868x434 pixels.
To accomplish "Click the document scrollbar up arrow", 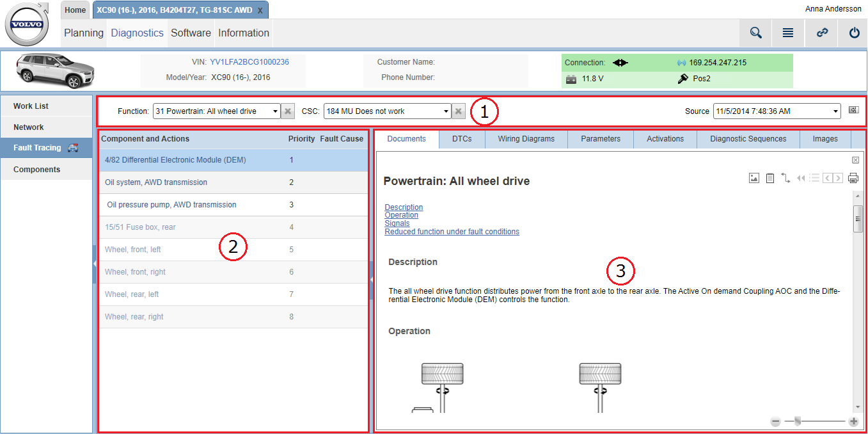I will click(858, 195).
